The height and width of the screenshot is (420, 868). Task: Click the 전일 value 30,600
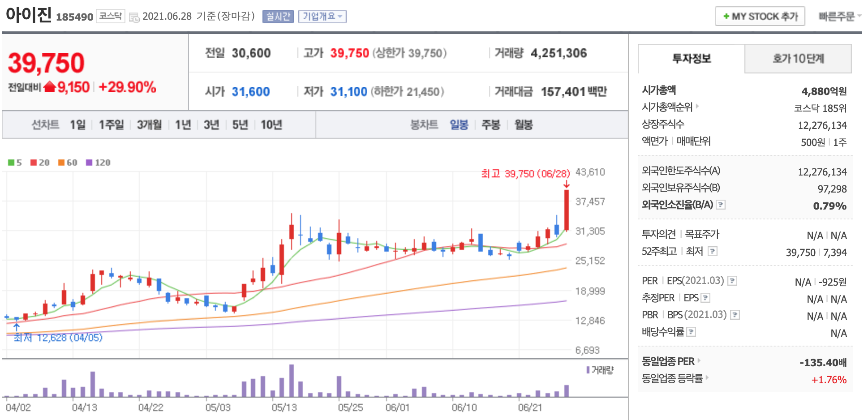pos(251,53)
